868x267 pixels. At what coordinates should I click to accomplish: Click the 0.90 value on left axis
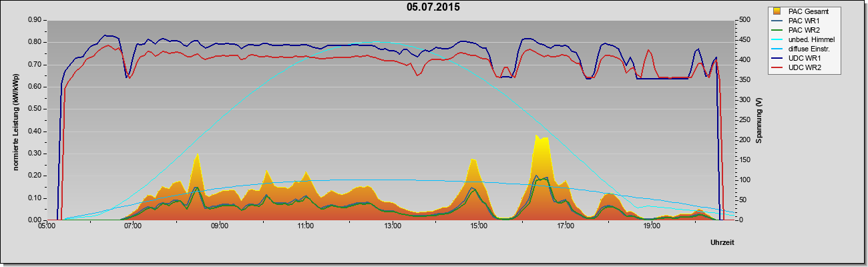click(35, 20)
